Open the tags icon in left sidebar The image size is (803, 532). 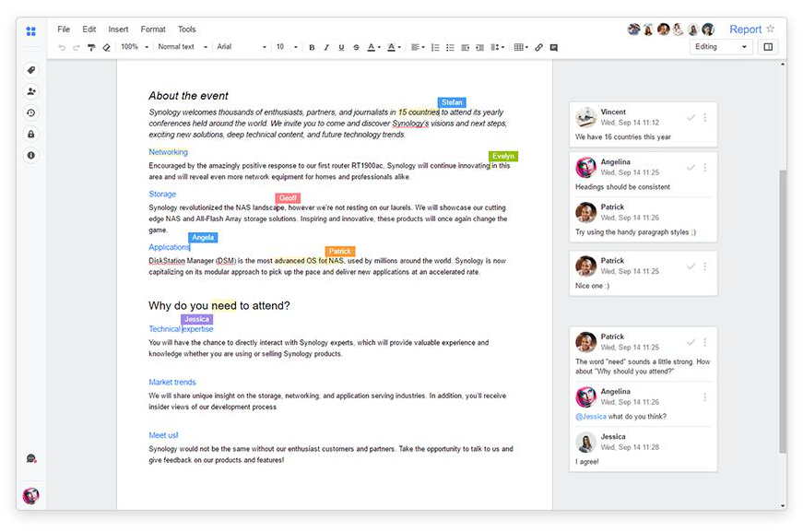[x=31, y=70]
